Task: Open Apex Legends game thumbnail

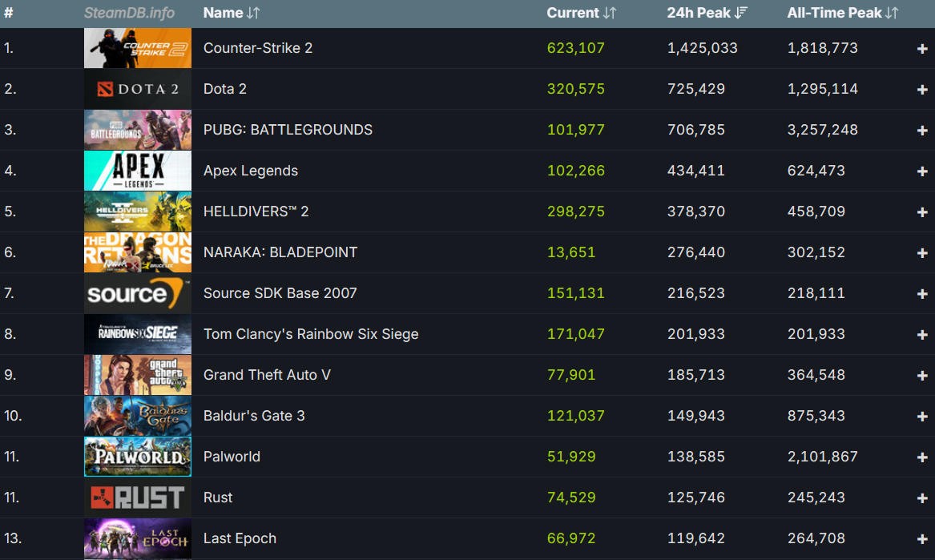Action: point(138,171)
